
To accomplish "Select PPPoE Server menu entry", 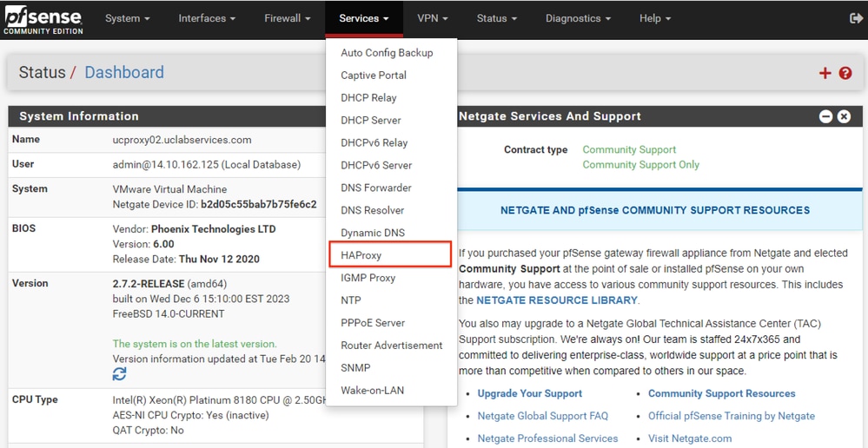I will click(391, 323).
